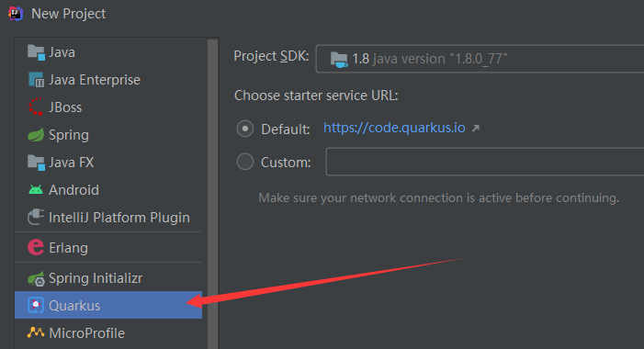
Task: Select the Erlang logo icon
Action: click(x=36, y=247)
